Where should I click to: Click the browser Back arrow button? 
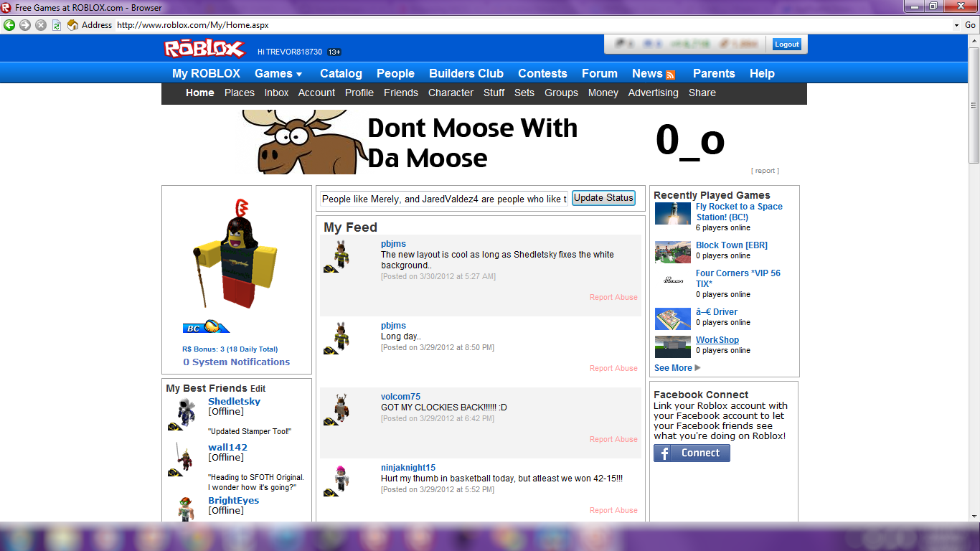coord(9,24)
